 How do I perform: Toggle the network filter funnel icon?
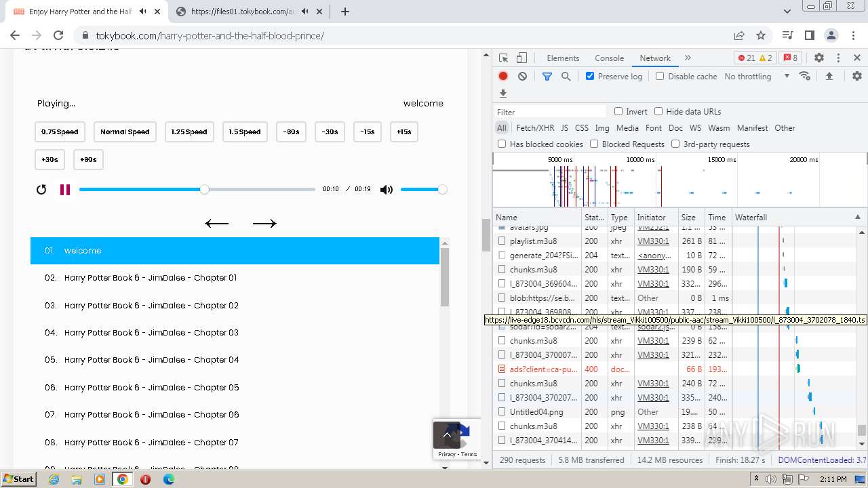547,76
